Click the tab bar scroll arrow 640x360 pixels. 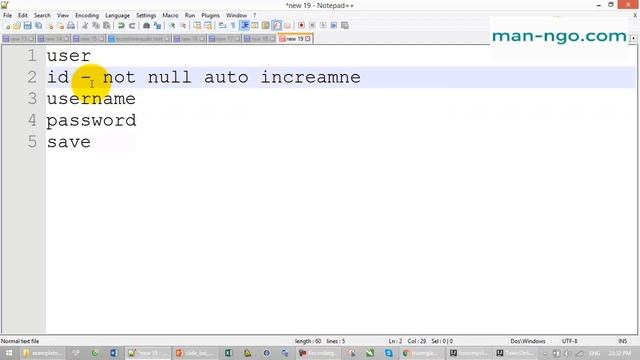coord(633,38)
